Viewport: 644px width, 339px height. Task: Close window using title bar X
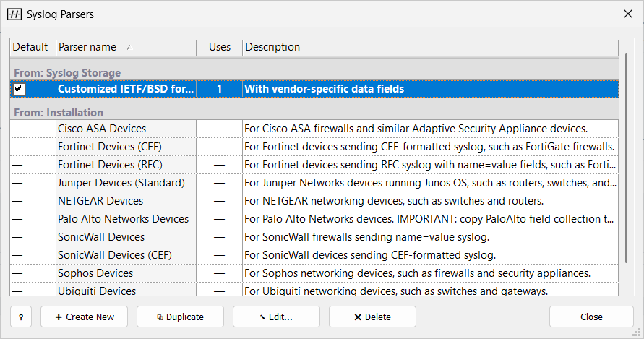tap(628, 14)
